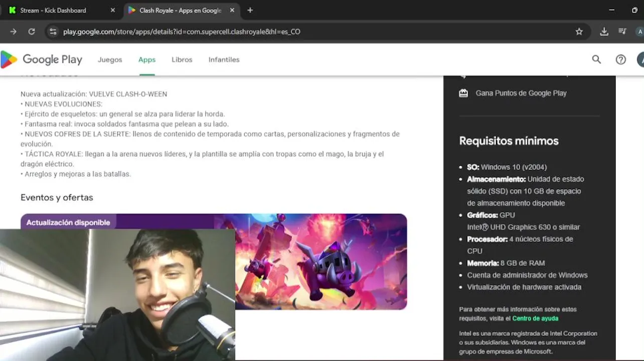Click the 'Memoria: 8 GB de RAM' entry

point(506,263)
